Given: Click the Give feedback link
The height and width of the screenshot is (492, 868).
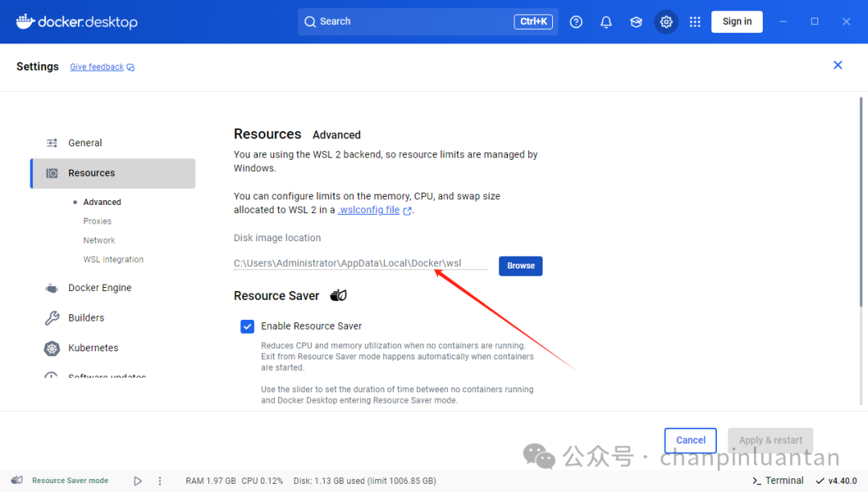Looking at the screenshot, I should tap(96, 67).
